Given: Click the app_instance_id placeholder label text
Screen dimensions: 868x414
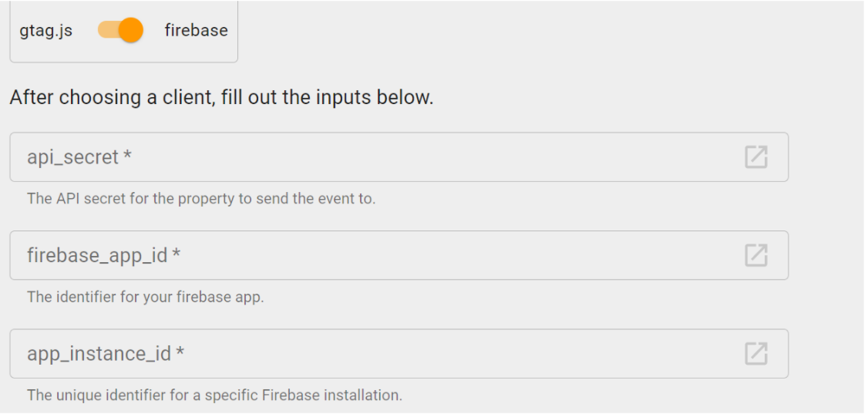Looking at the screenshot, I should pyautogui.click(x=99, y=354).
